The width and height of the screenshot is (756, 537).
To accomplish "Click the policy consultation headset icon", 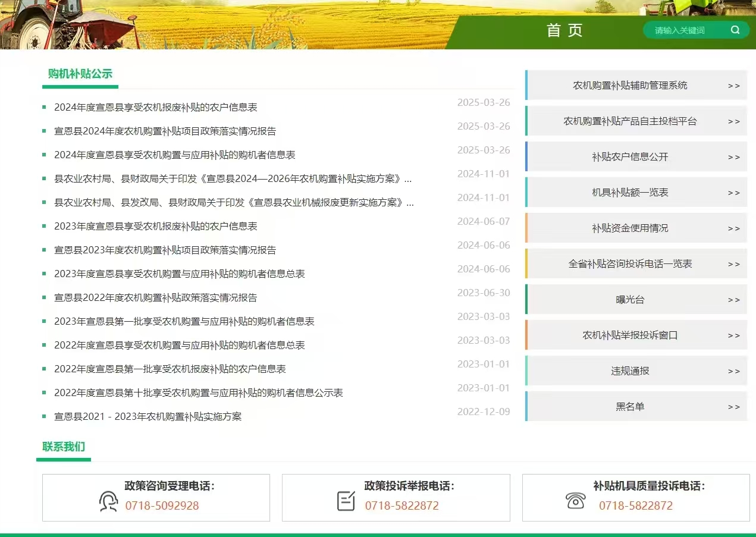I will (x=108, y=501).
